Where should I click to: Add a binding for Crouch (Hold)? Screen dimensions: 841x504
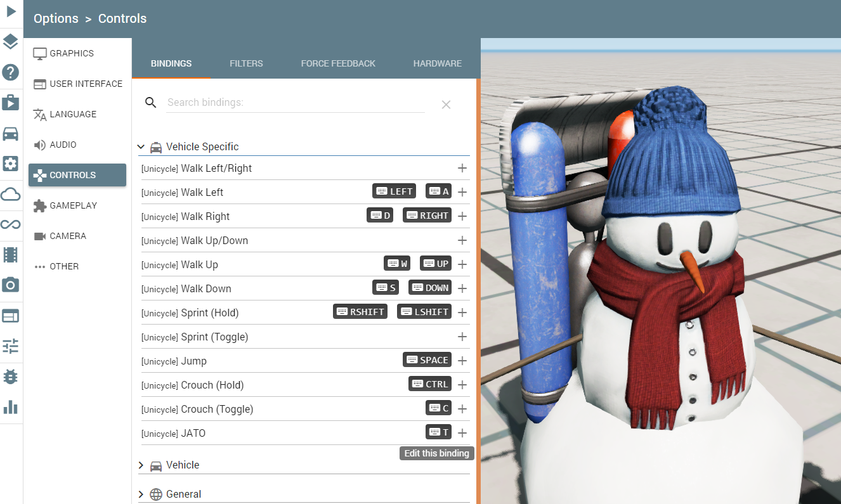[x=462, y=385]
